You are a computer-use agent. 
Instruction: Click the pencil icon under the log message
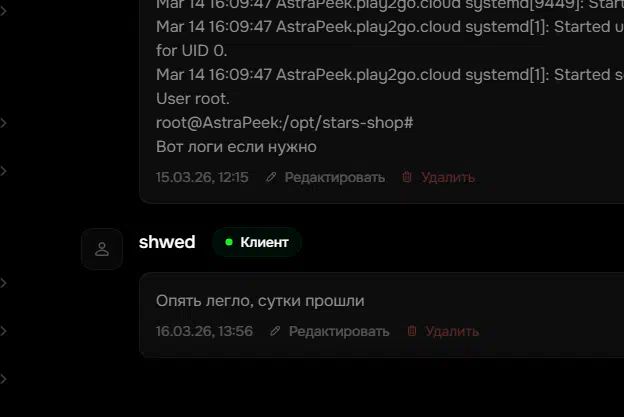pos(271,177)
